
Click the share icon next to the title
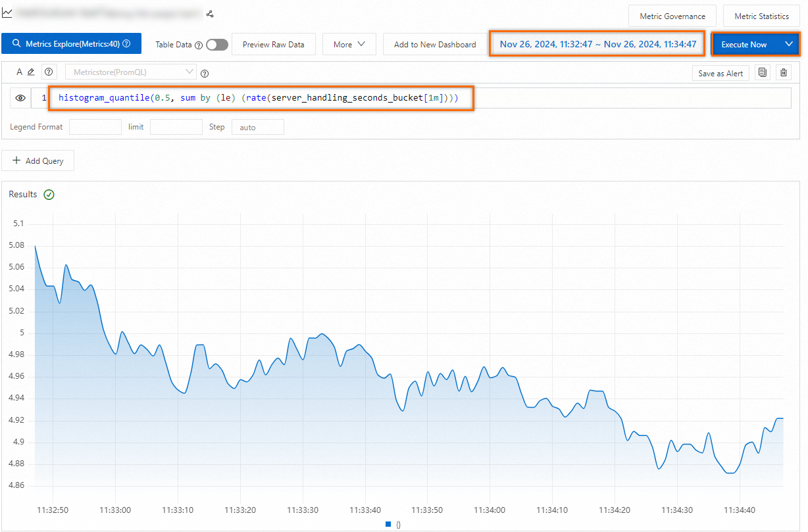click(210, 13)
